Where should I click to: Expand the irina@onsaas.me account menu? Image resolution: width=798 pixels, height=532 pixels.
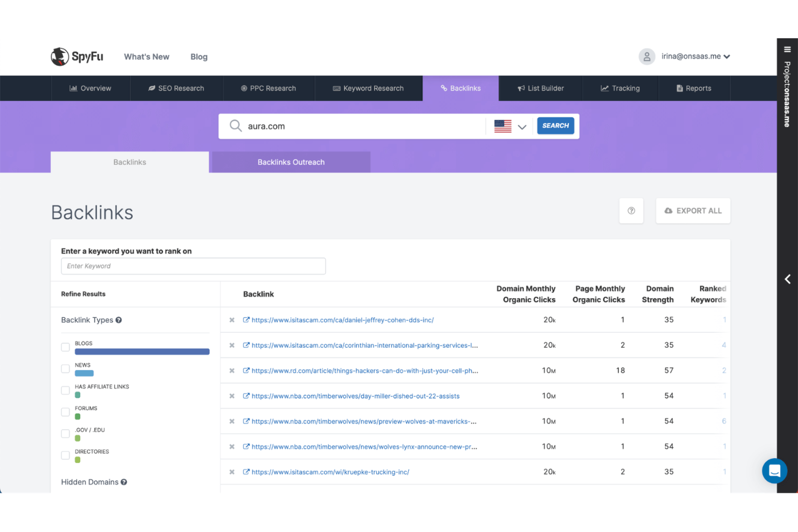point(695,56)
